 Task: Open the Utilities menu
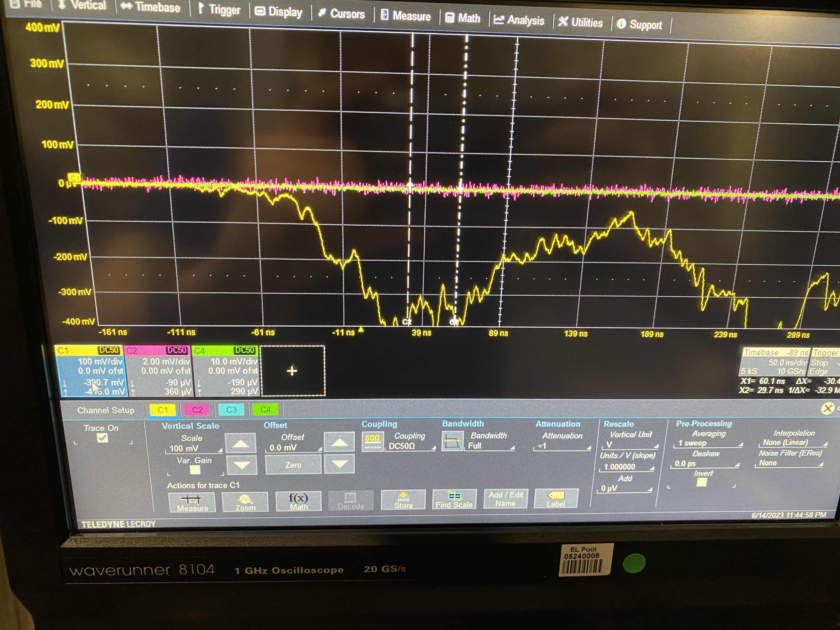(x=581, y=22)
